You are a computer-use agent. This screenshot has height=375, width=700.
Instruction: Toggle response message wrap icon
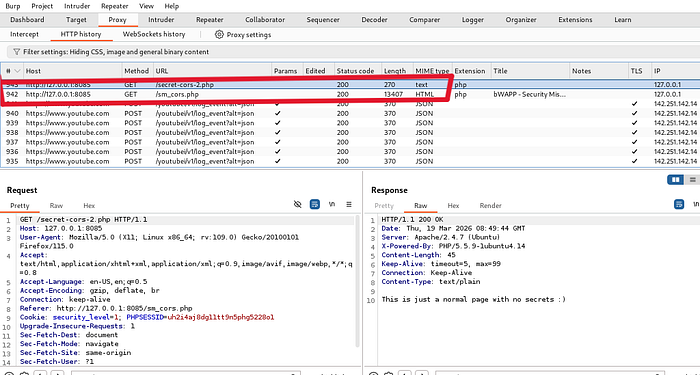pos(679,204)
